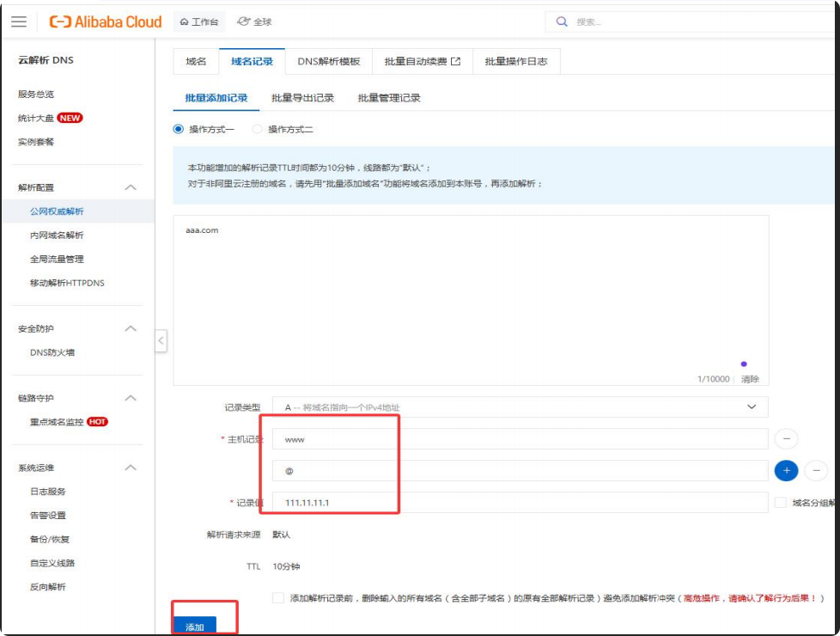Enable delete existing records before adding checkbox

tap(277, 597)
